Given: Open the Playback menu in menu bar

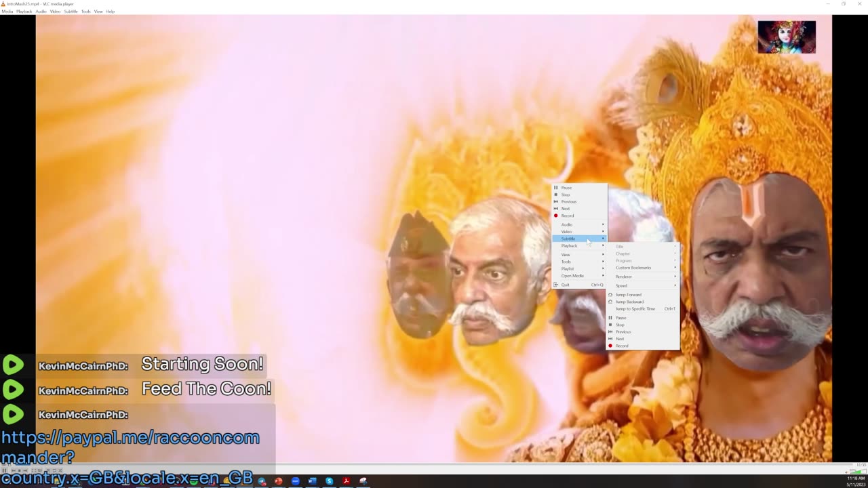Looking at the screenshot, I should pos(24,12).
